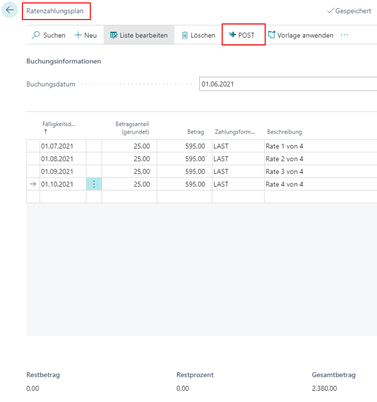Click the Gespeichert status indicator

(x=349, y=11)
